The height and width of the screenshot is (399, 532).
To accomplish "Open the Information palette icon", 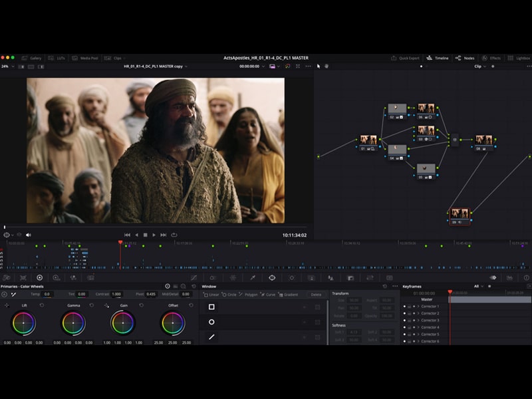I will pyautogui.click(x=526, y=277).
